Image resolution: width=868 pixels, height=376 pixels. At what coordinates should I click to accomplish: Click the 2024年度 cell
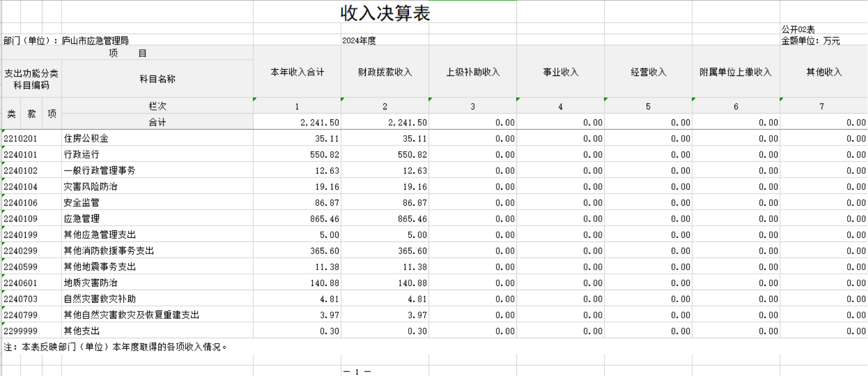[359, 40]
